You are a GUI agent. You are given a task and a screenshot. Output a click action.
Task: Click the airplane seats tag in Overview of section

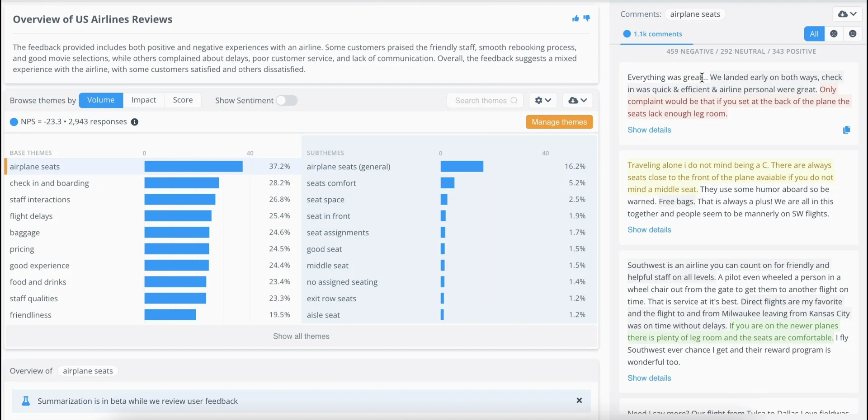[x=88, y=371]
